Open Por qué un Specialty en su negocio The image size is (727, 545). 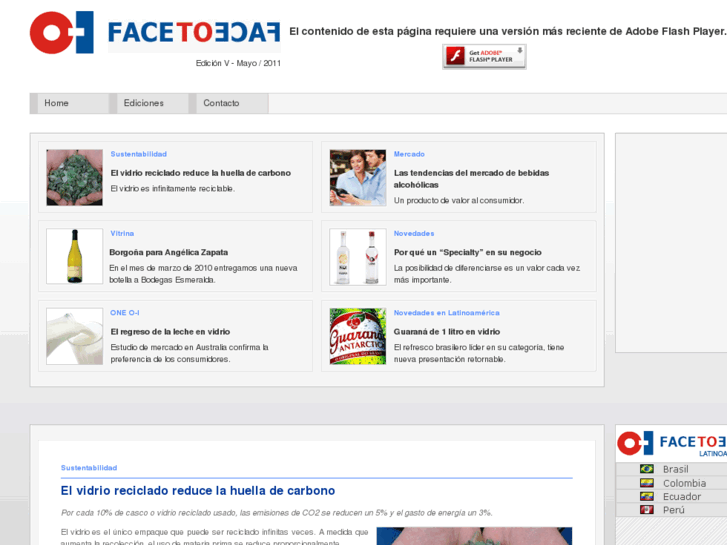click(x=467, y=252)
